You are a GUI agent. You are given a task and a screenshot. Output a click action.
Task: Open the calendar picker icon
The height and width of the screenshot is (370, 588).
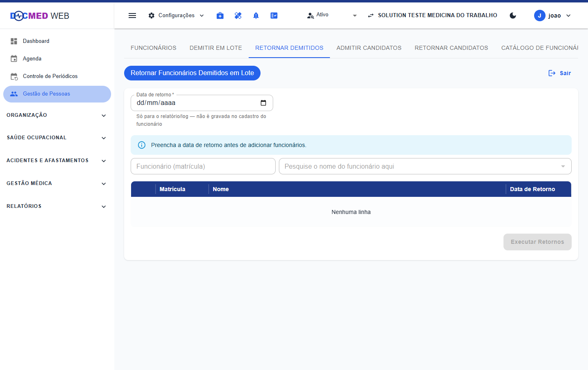(263, 103)
